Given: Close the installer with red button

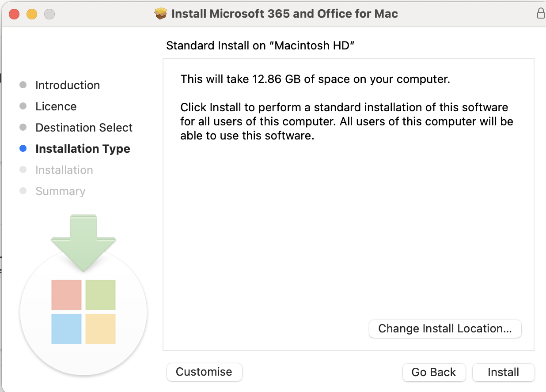Looking at the screenshot, I should tap(14, 14).
